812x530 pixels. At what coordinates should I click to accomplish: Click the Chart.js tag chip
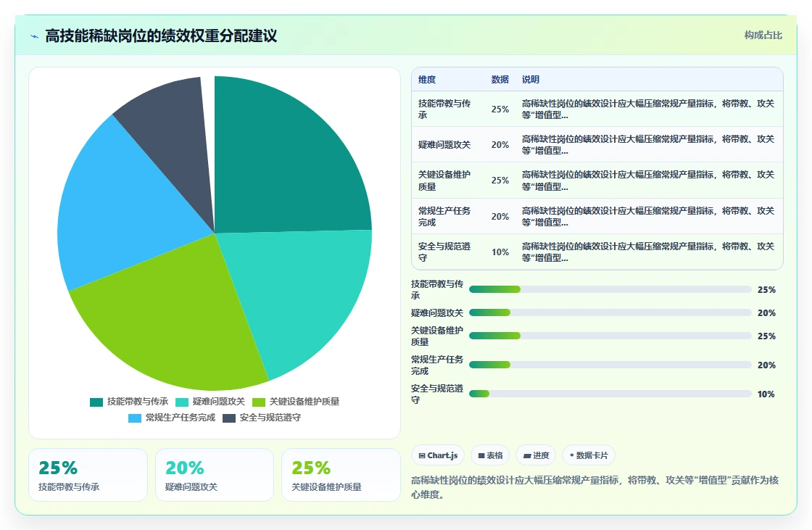pos(438,455)
